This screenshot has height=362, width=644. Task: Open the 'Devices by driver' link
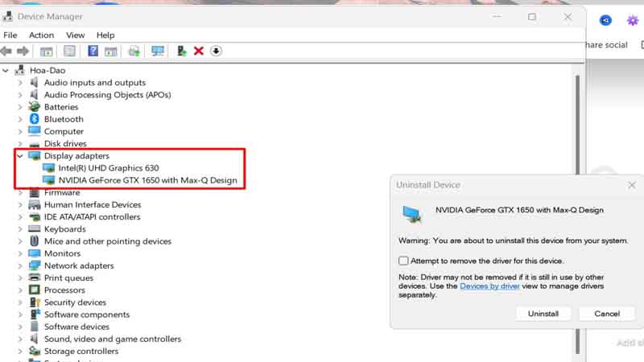pos(491,286)
